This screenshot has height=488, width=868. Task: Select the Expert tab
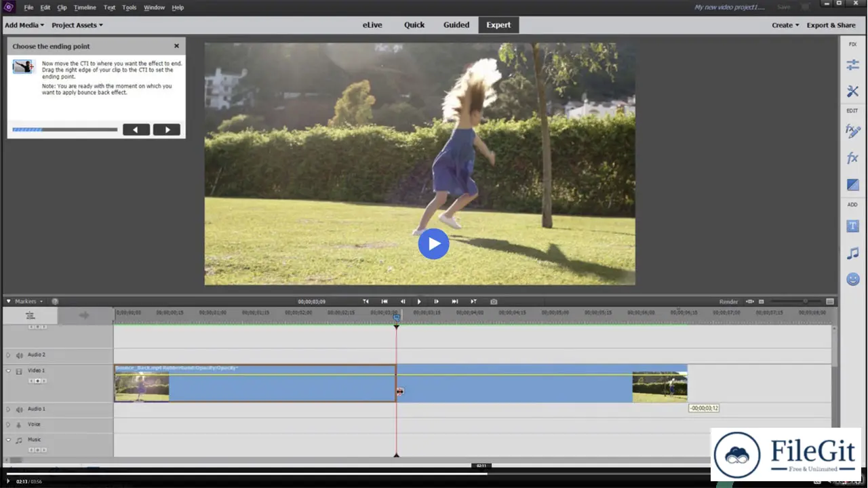498,25
